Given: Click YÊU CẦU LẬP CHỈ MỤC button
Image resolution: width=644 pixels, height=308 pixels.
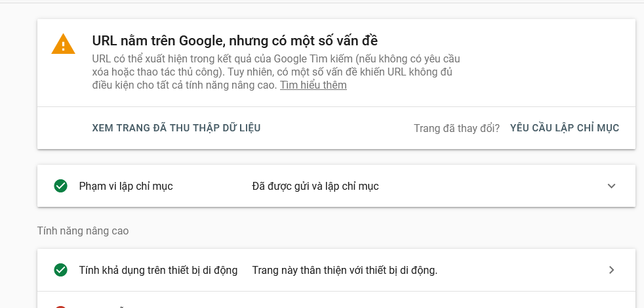Looking at the screenshot, I should (x=565, y=127).
